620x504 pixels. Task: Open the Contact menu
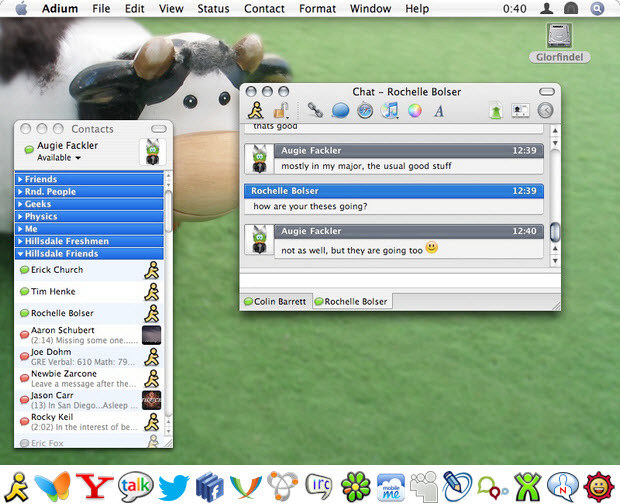pos(264,8)
